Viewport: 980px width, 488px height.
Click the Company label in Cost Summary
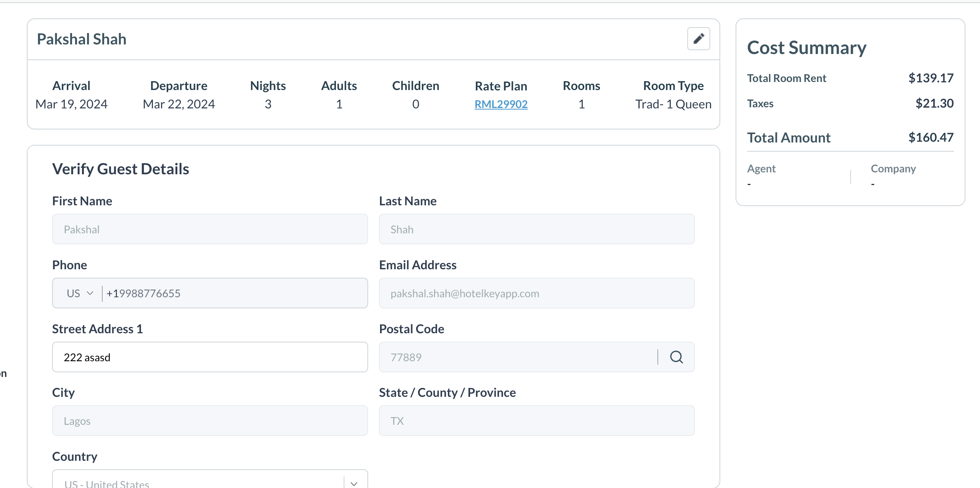point(893,169)
